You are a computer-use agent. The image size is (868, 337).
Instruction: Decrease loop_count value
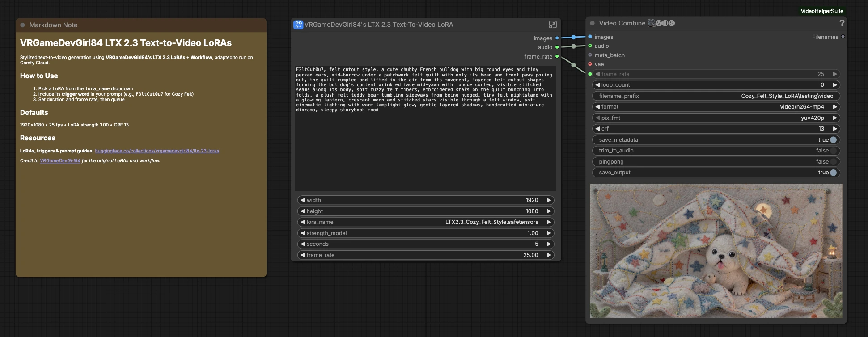pyautogui.click(x=597, y=85)
